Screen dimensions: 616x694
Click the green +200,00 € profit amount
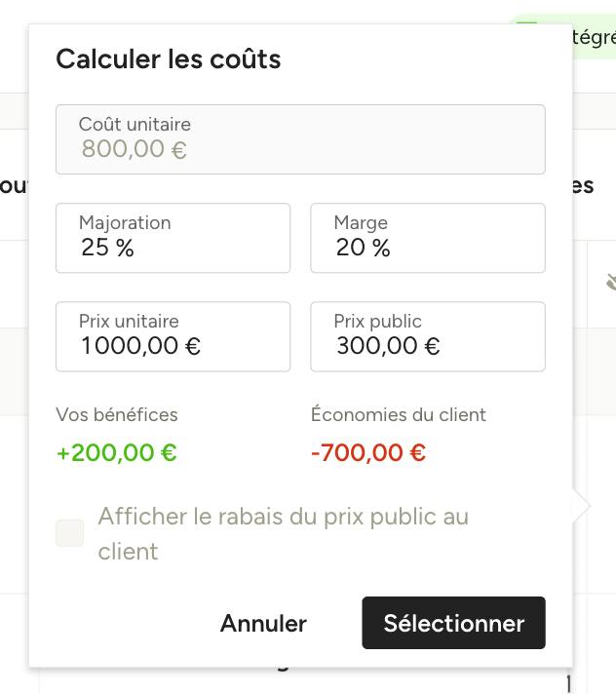pyautogui.click(x=117, y=453)
